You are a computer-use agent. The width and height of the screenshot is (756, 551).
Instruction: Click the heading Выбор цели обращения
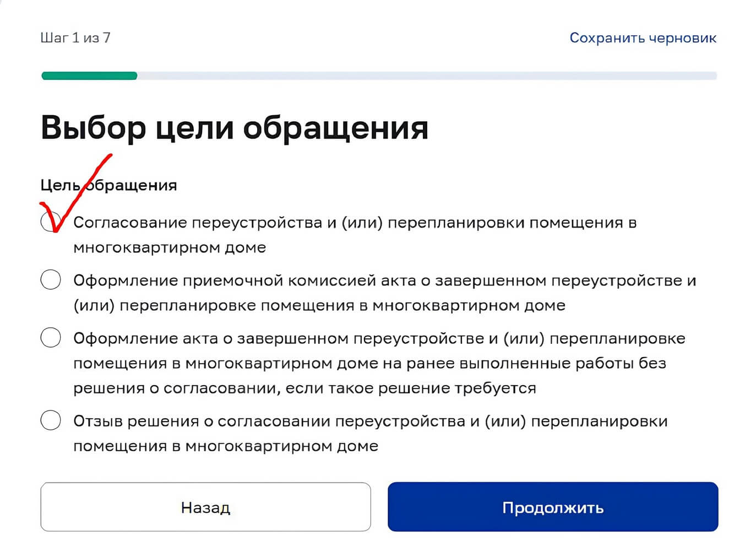tap(235, 128)
